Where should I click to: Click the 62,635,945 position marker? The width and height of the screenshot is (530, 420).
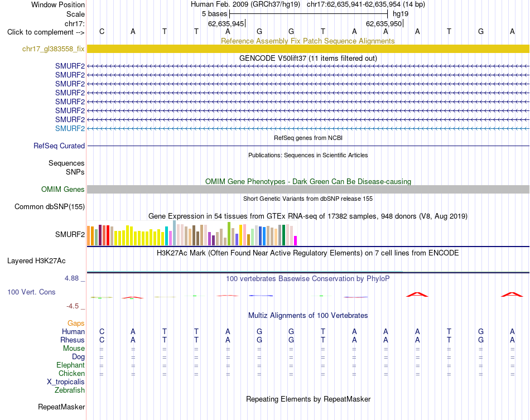[226, 23]
